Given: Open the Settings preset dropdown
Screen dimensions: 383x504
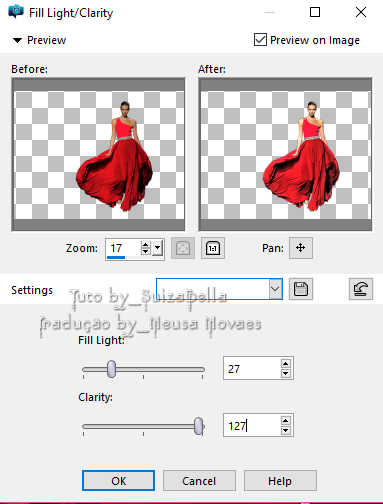Looking at the screenshot, I should coord(275,289).
